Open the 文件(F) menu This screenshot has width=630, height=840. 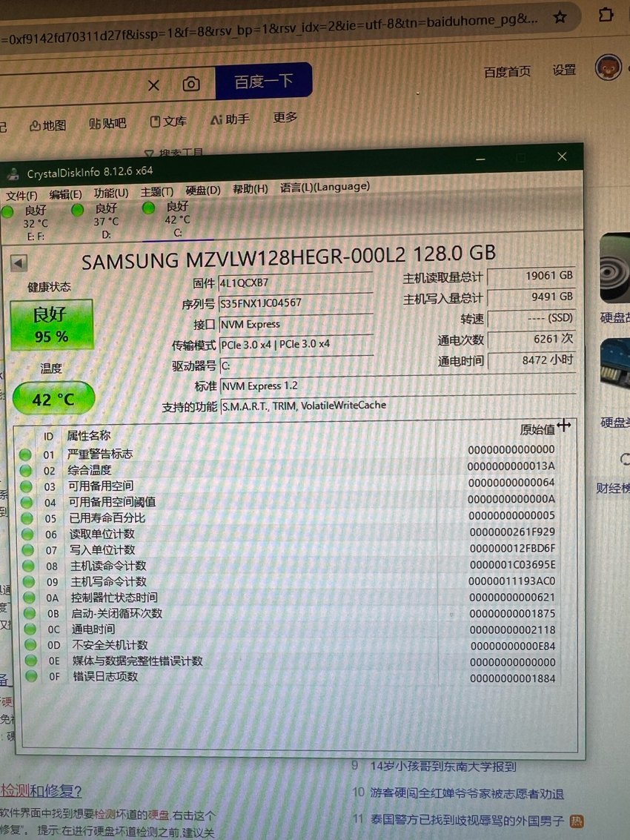point(21,196)
